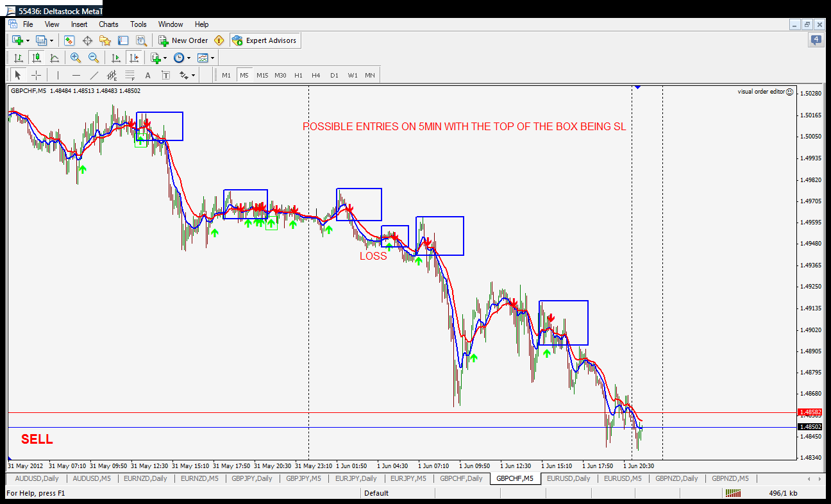
Task: Open the Terminal panel icon
Action: point(123,40)
